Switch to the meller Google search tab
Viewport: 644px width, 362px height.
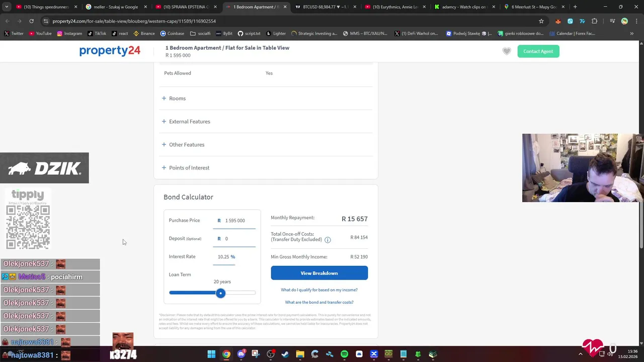(116, 7)
